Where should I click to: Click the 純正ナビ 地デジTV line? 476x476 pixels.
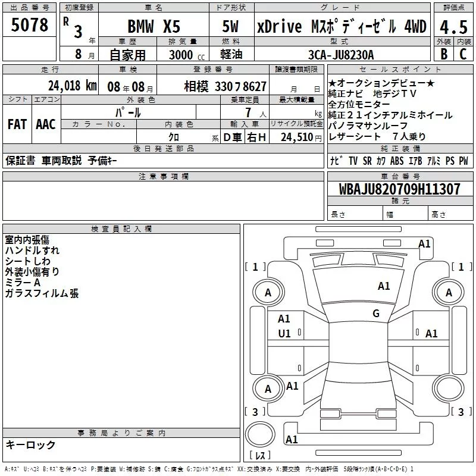372,93
